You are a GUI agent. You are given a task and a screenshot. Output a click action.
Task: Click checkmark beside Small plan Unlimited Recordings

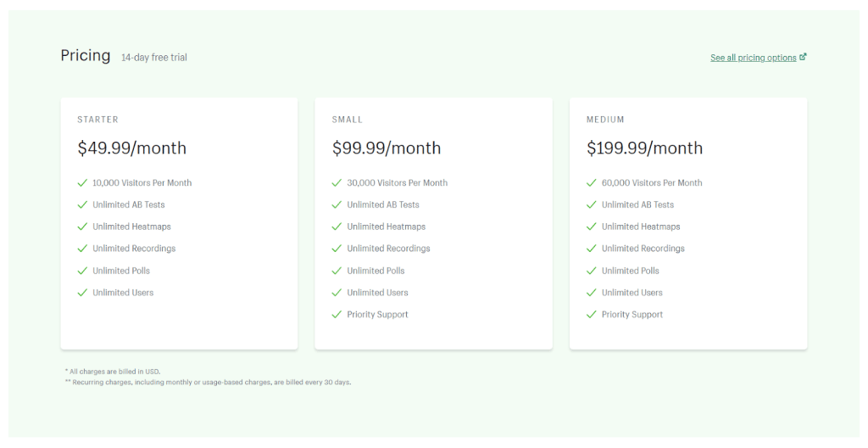pyautogui.click(x=337, y=249)
